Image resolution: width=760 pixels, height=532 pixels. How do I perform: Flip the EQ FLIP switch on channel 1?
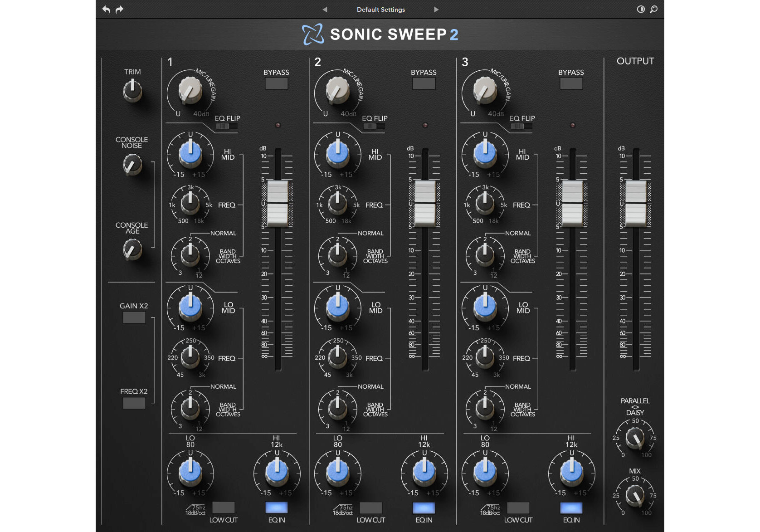pyautogui.click(x=227, y=126)
